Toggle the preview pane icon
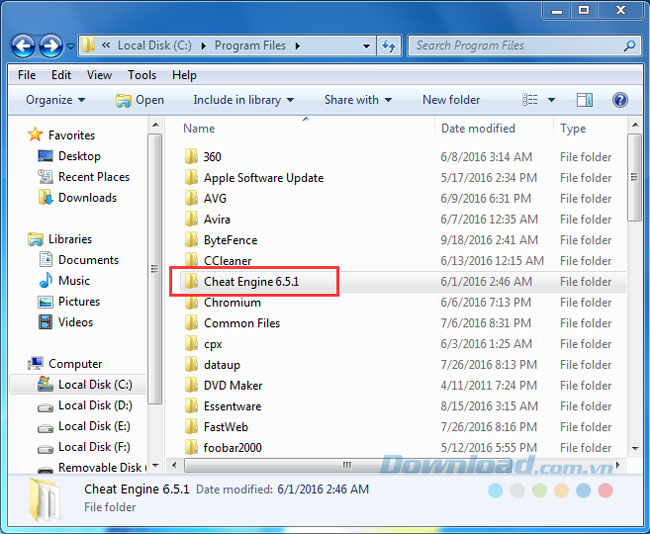The height and width of the screenshot is (534, 650). coord(585,100)
